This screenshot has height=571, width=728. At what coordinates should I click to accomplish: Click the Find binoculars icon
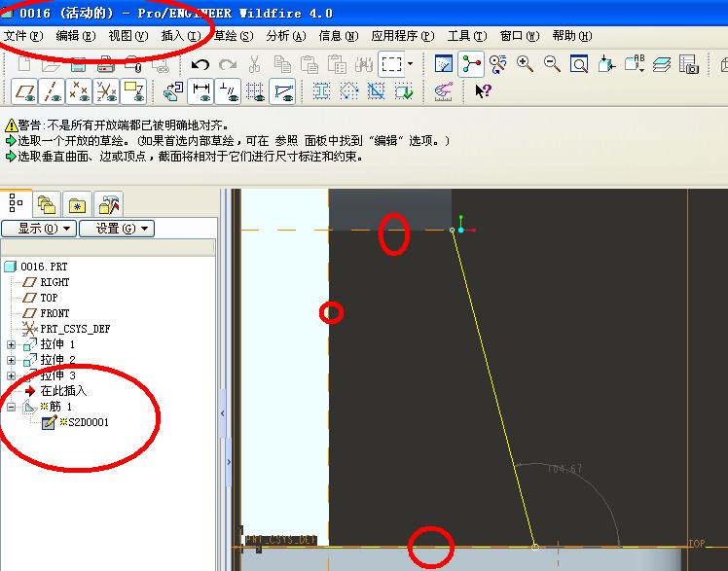(x=364, y=64)
